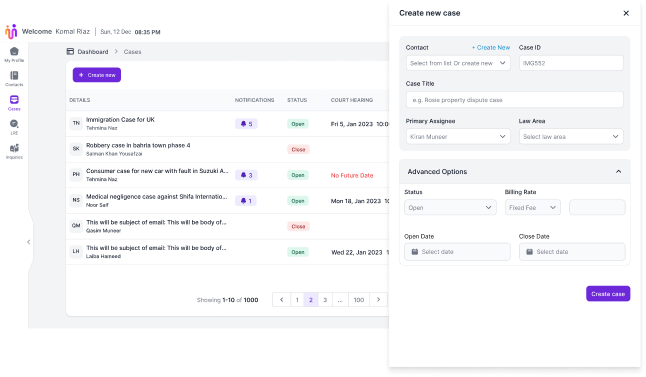
Task: Click the LH avatar for Laiba Hameed
Action: [76, 251]
